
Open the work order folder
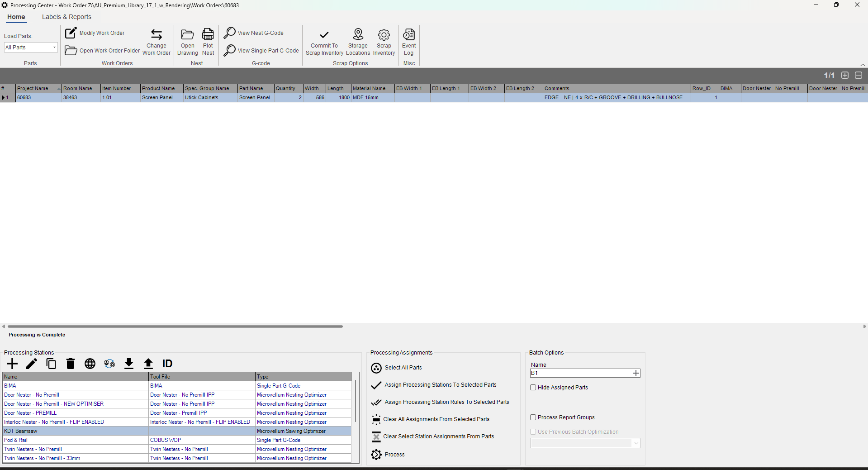click(x=102, y=50)
